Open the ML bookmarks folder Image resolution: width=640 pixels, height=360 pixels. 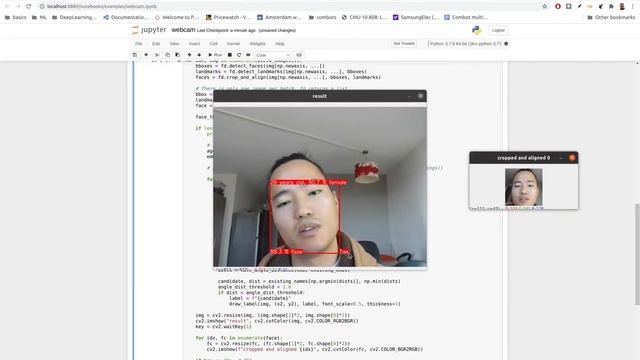click(x=39, y=17)
